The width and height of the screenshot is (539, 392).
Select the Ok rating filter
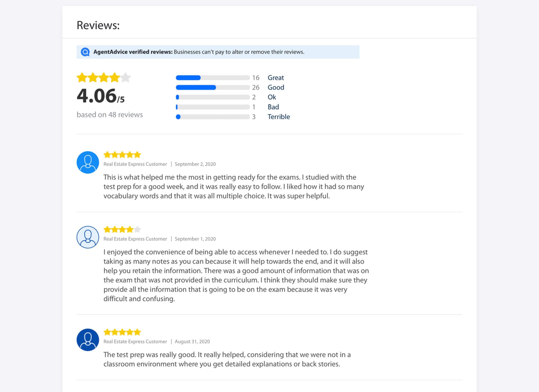pyautogui.click(x=272, y=97)
